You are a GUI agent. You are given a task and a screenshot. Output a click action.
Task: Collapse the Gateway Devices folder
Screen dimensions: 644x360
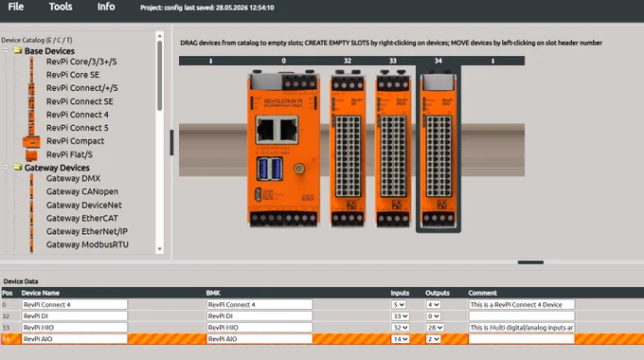6,168
